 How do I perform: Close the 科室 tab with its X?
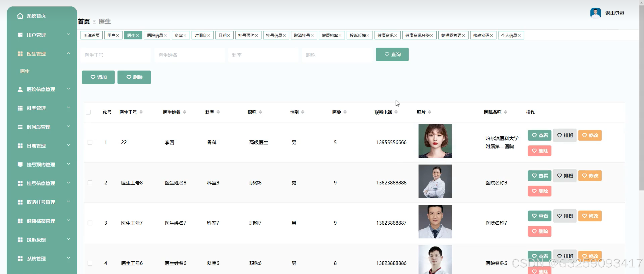click(185, 36)
